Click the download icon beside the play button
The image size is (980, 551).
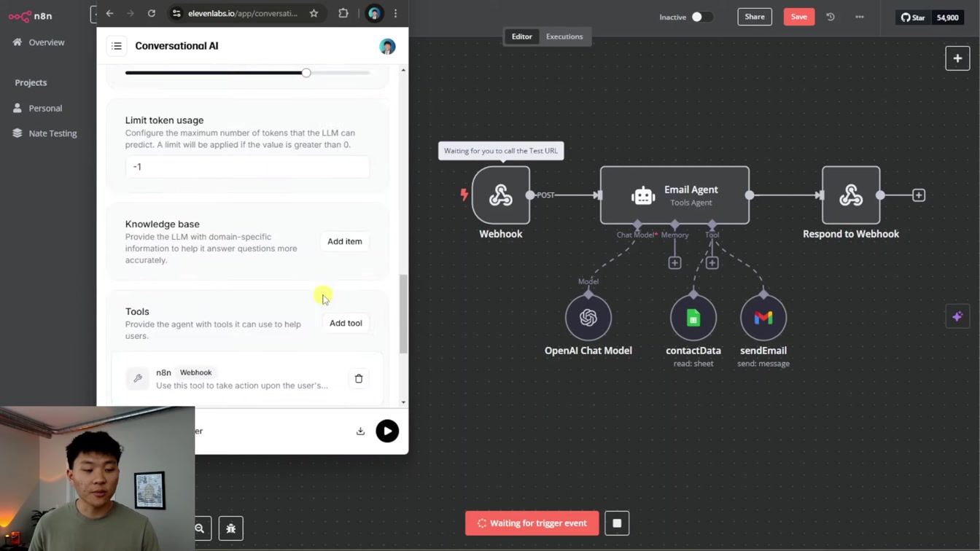[360, 431]
